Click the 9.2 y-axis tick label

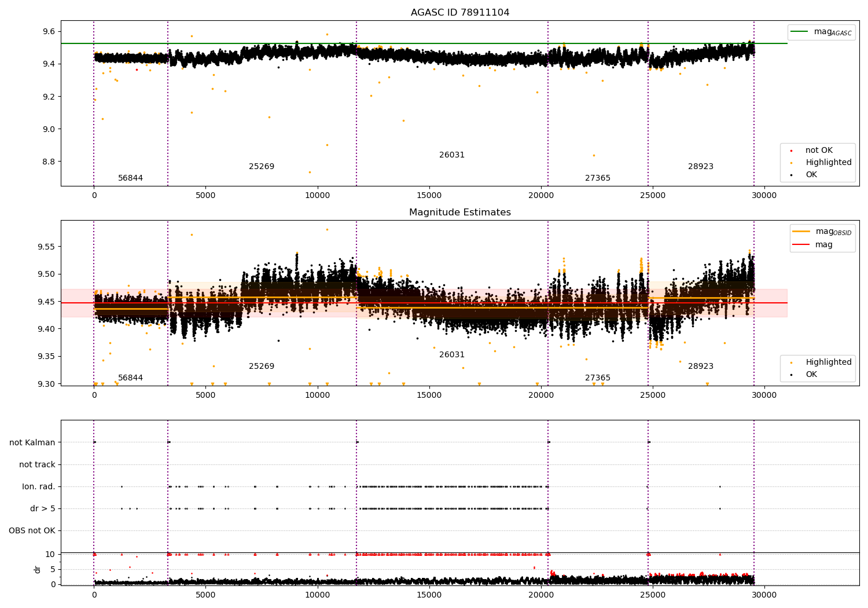(49, 96)
